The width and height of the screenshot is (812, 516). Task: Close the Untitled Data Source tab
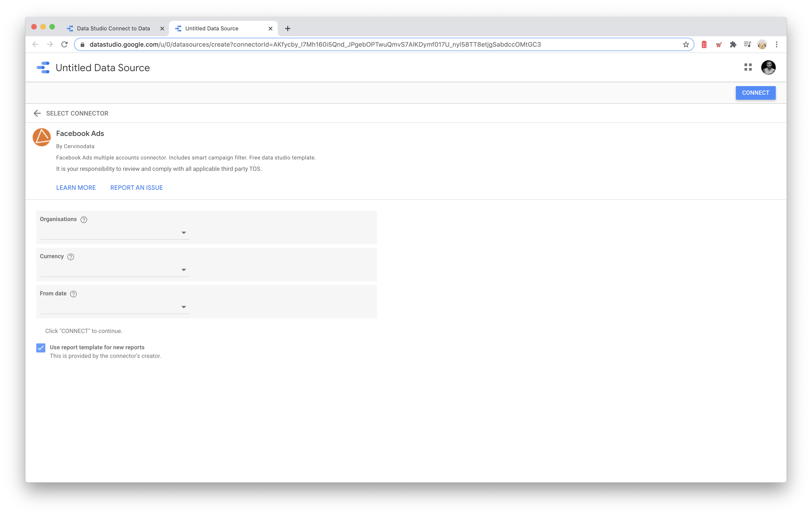pos(270,29)
